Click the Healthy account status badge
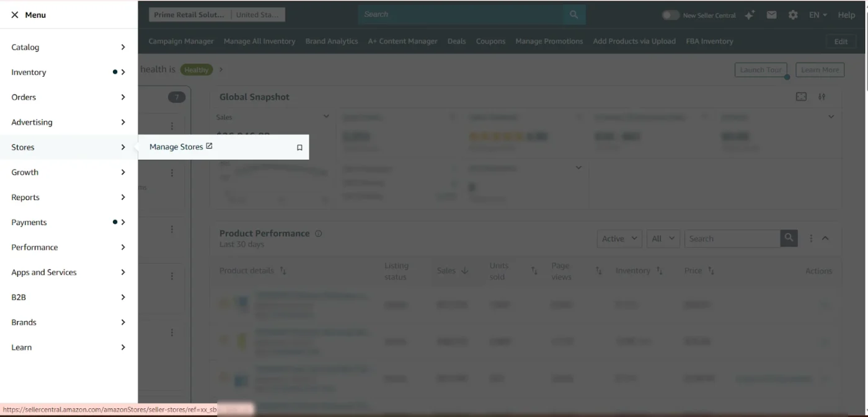The image size is (868, 417). pos(197,69)
